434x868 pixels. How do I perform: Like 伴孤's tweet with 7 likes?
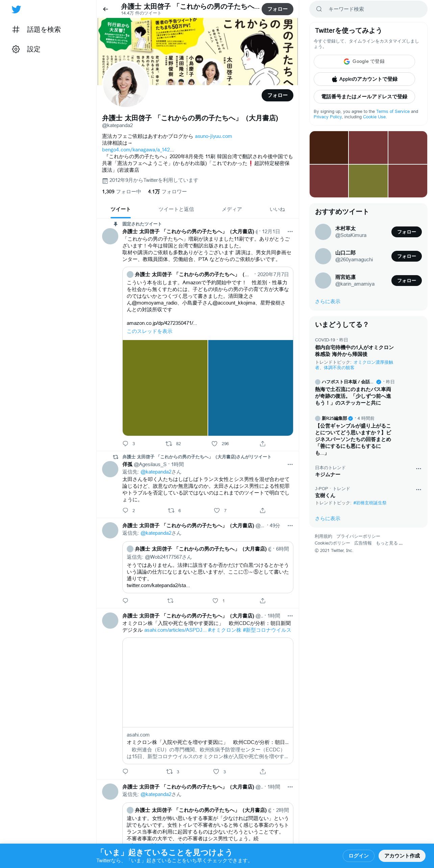pyautogui.click(x=217, y=510)
